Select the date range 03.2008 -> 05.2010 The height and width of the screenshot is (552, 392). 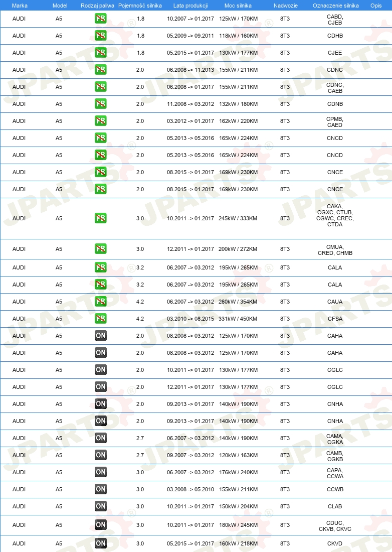pos(190,489)
